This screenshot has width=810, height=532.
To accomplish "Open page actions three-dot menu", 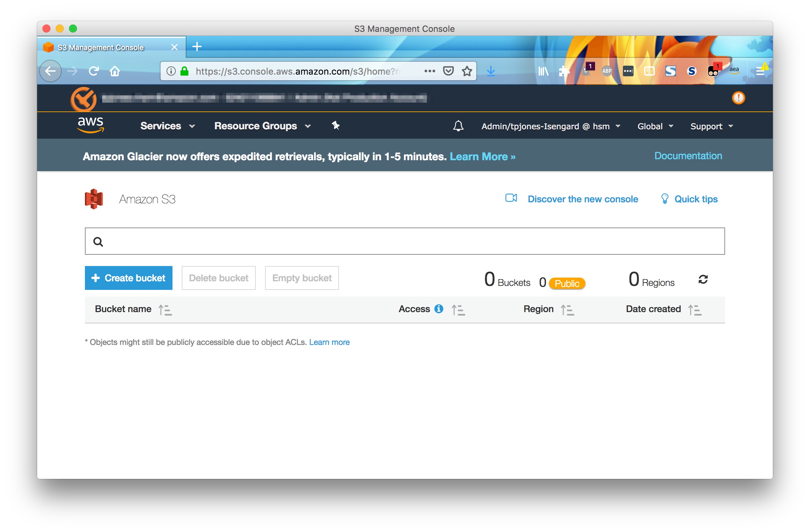I will (x=430, y=71).
